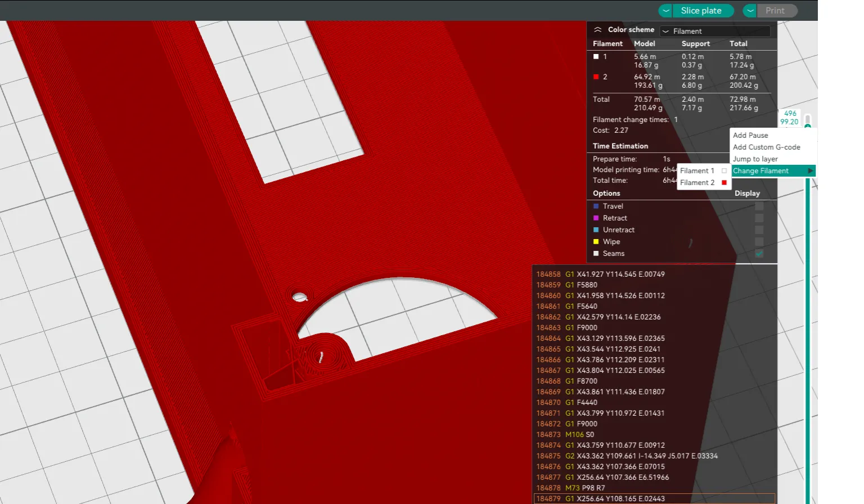Click the Time Estimation heading
This screenshot has height=504, width=864.
coord(620,146)
